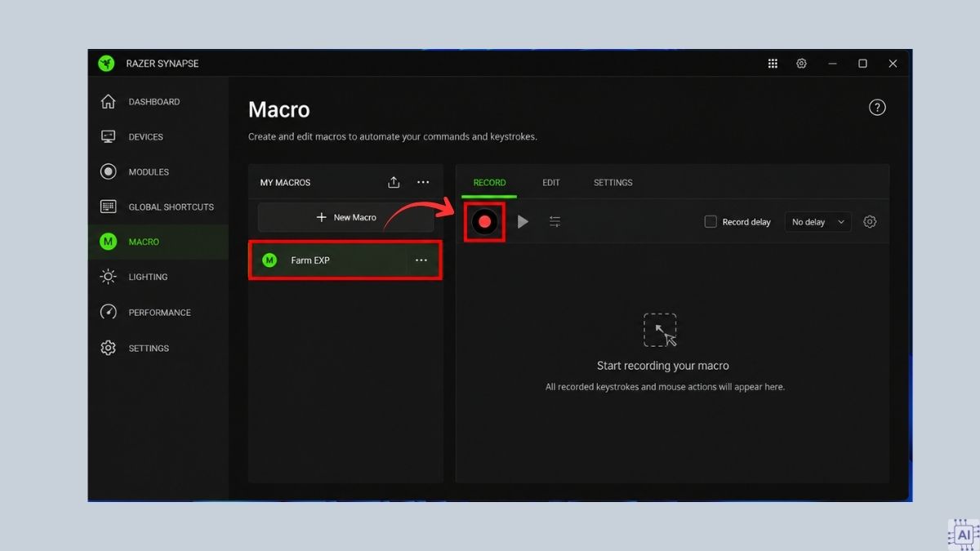980x551 pixels.
Task: Open the apps grid icon in title bar
Action: coord(773,64)
